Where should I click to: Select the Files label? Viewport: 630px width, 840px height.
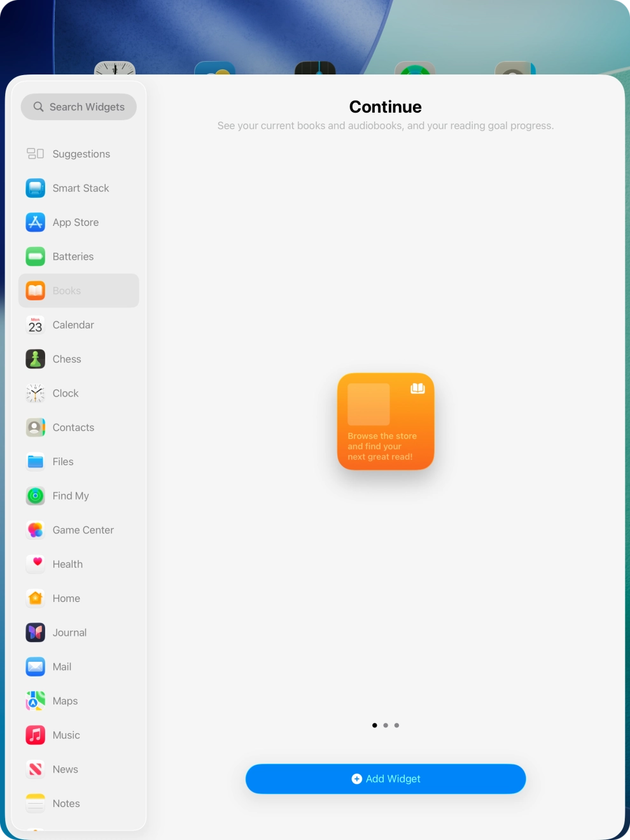(x=63, y=462)
